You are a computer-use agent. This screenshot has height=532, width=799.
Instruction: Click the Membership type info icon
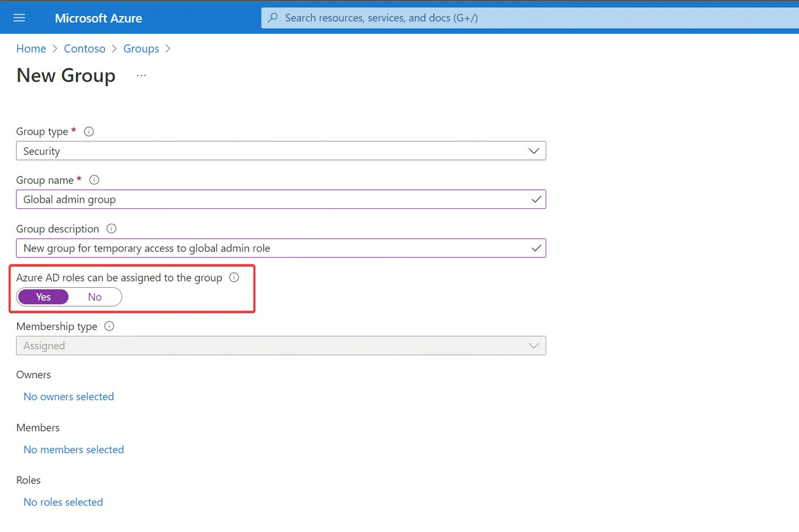[x=110, y=327]
